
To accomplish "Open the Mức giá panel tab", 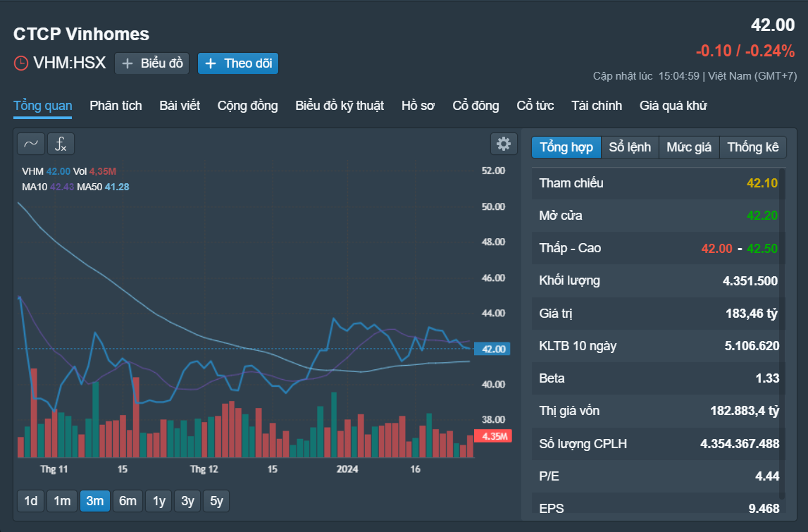I will (x=689, y=147).
